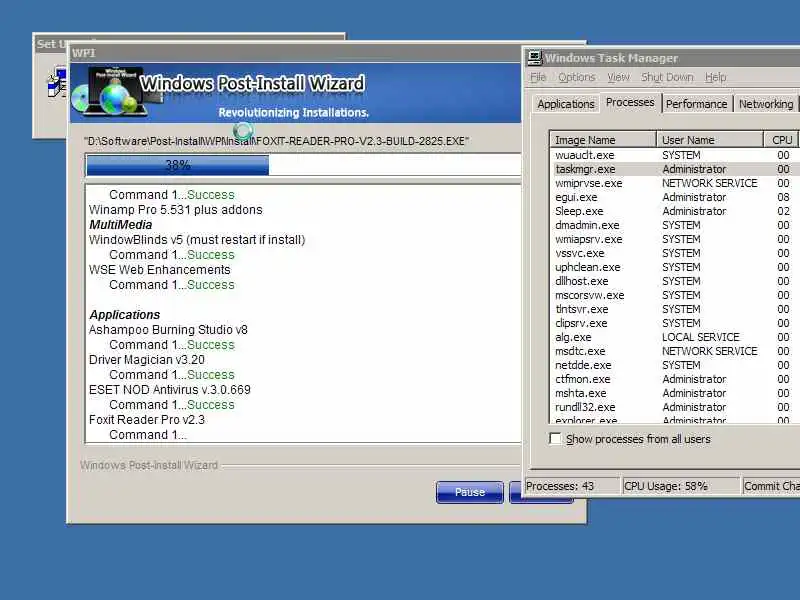The height and width of the screenshot is (600, 800).
Task: Switch to the Networking tab
Action: 766,104
